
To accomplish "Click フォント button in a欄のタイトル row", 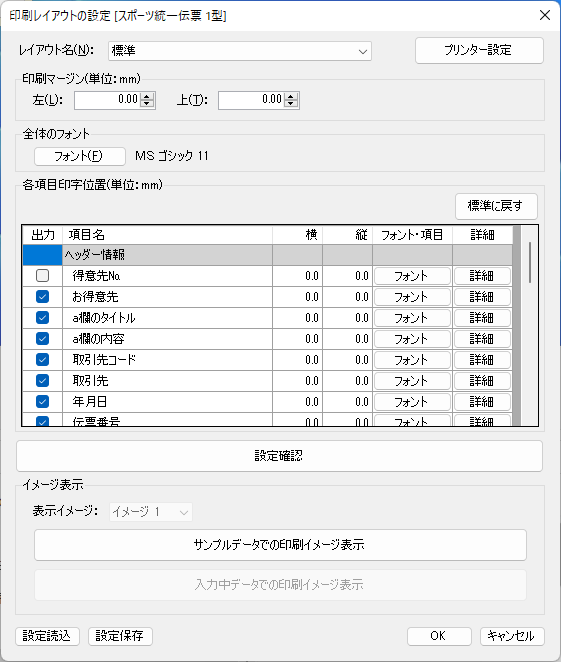I will (x=412, y=318).
